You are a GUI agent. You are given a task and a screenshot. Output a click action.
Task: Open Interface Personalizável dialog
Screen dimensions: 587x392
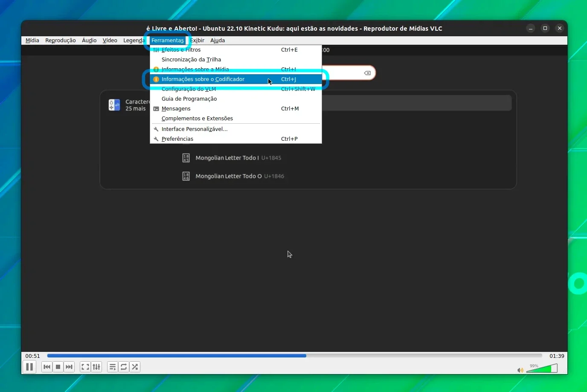click(236, 129)
